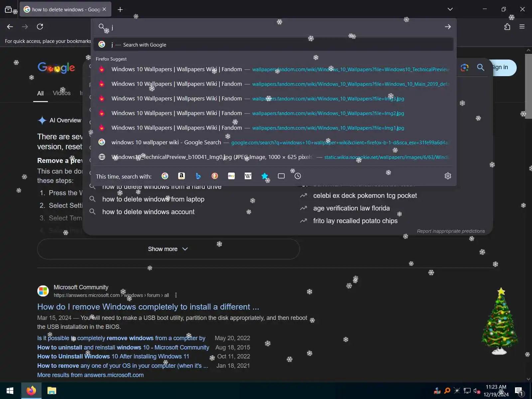Open Firefox from the taskbar
Screen dimensions: 532x399
pyautogui.click(x=31, y=391)
